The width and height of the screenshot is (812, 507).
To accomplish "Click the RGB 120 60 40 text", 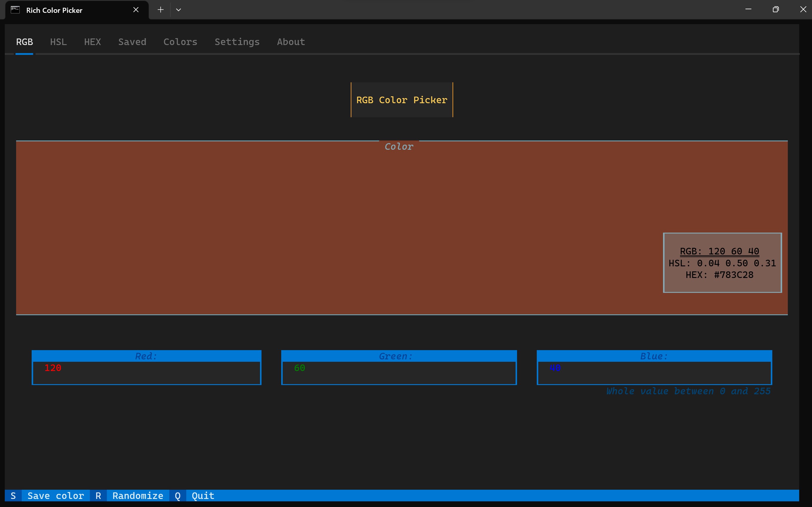I will pos(719,251).
